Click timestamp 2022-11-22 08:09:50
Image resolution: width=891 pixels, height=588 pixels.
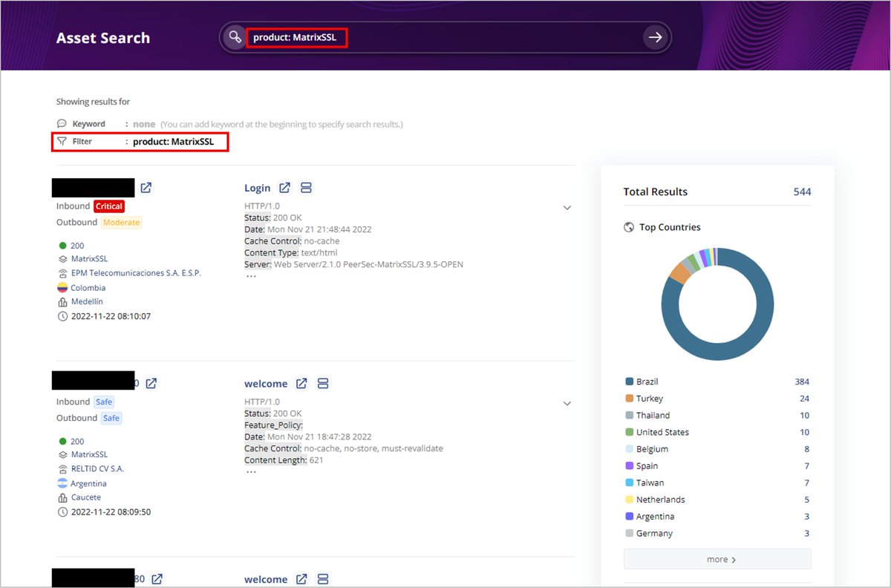[x=111, y=512]
